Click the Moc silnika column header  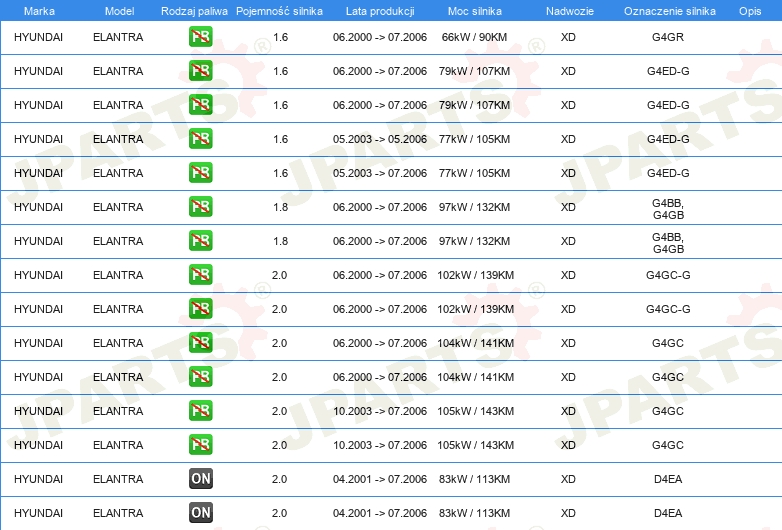coord(475,11)
